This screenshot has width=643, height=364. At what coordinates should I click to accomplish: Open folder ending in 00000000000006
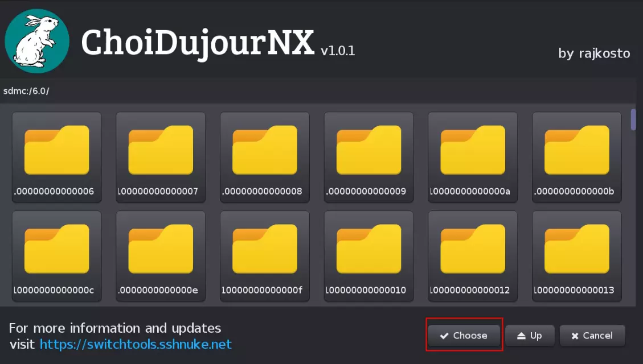(x=56, y=157)
